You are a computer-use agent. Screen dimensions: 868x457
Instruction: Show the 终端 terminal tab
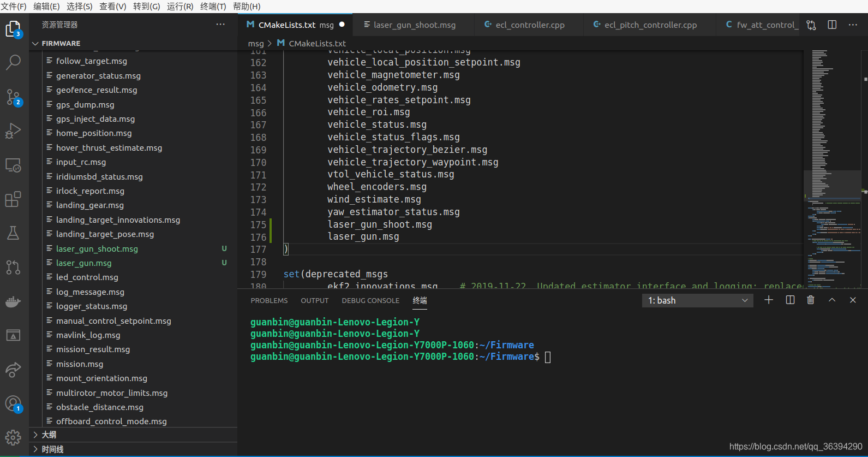pos(420,301)
